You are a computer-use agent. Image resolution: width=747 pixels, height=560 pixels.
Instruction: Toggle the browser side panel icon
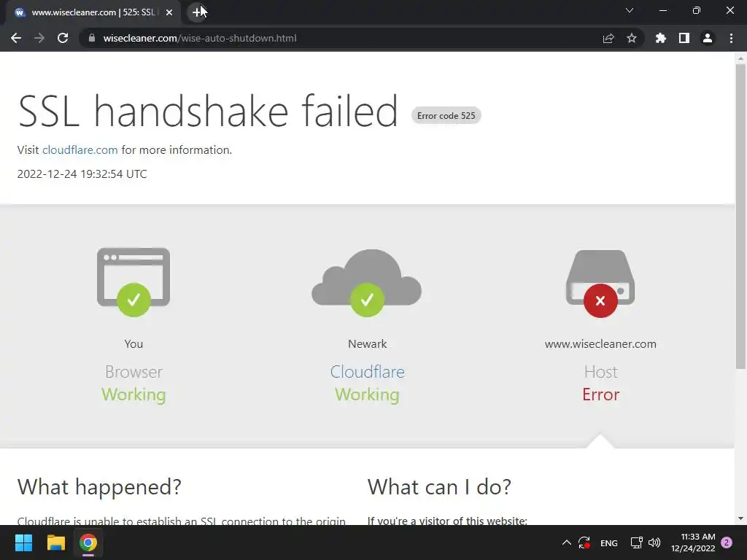[x=684, y=38]
